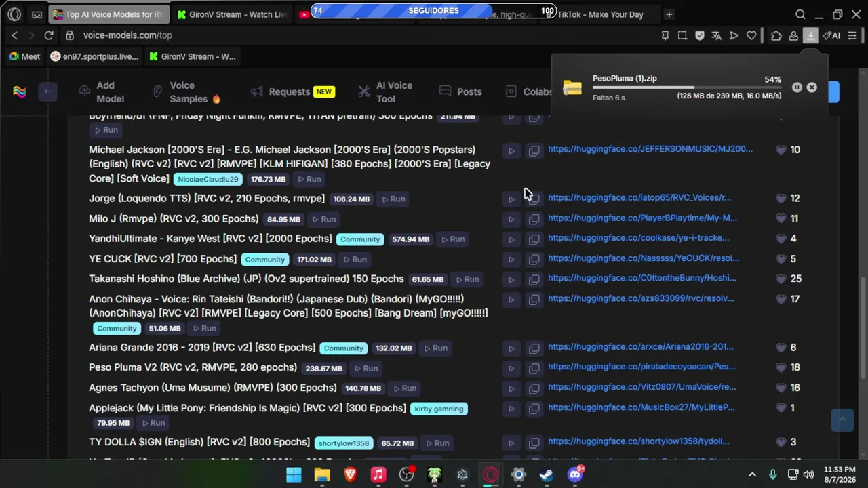Open the Requests menu item
Screen dimensions: 868x488
pyautogui.click(x=292, y=92)
